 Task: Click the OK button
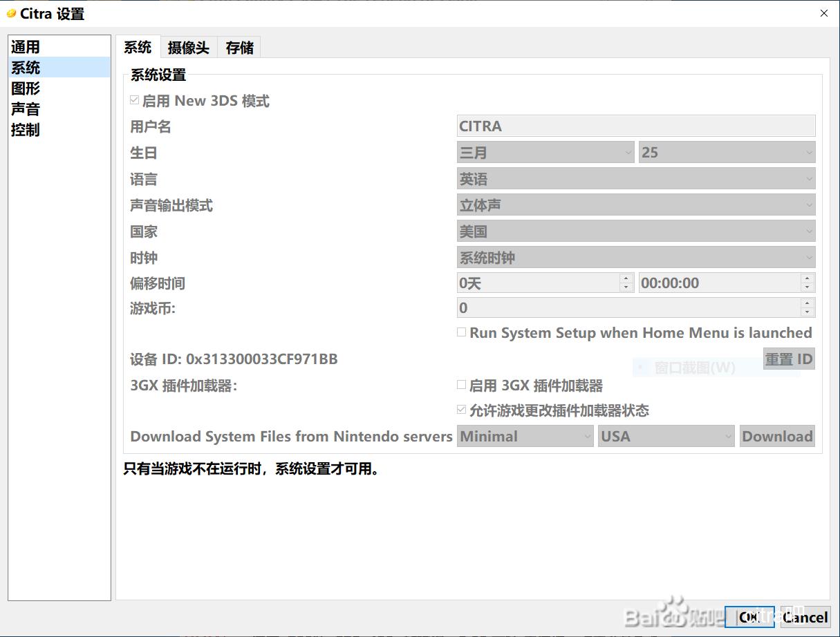pyautogui.click(x=749, y=617)
